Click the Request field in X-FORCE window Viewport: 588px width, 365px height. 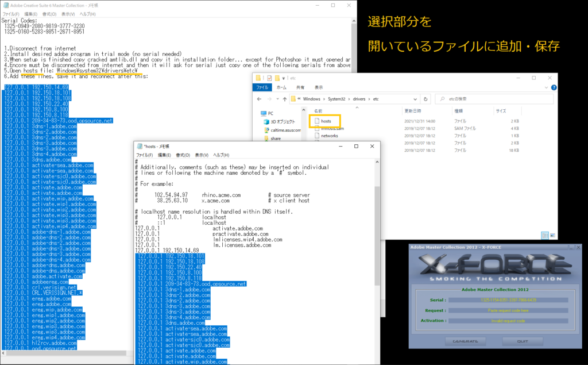coord(508,310)
